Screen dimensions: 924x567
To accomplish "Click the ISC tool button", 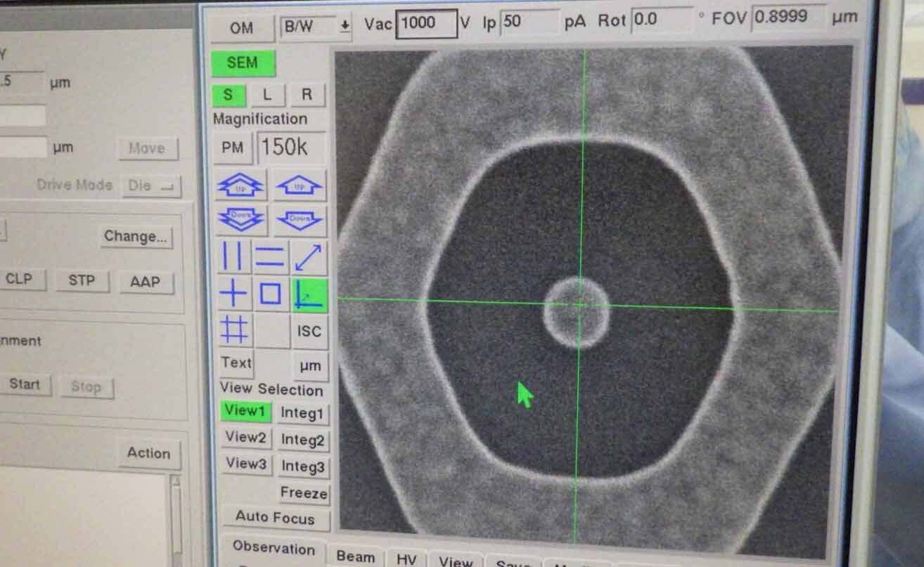I will pyautogui.click(x=309, y=332).
